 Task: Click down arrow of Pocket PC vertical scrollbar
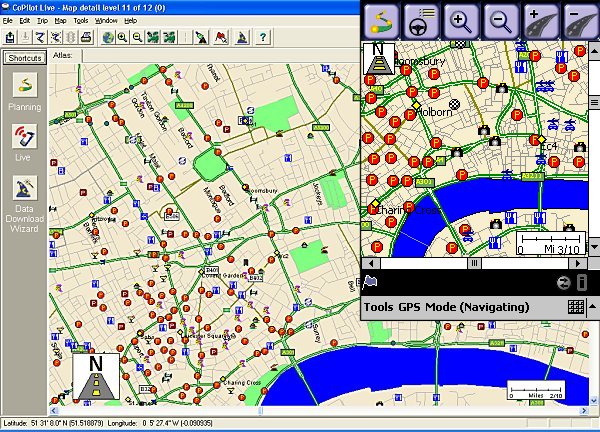(594, 247)
